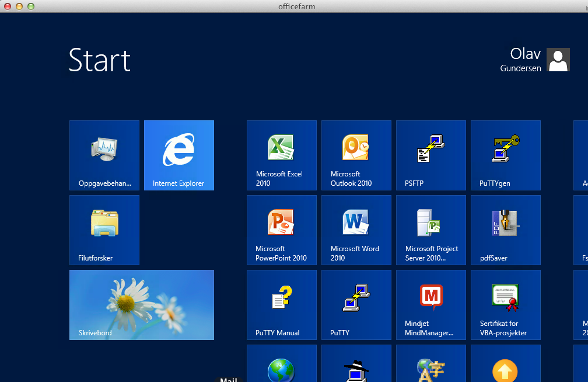Open the Olav Gundersen user account menu
This screenshot has width=588, height=382.
[x=535, y=60]
